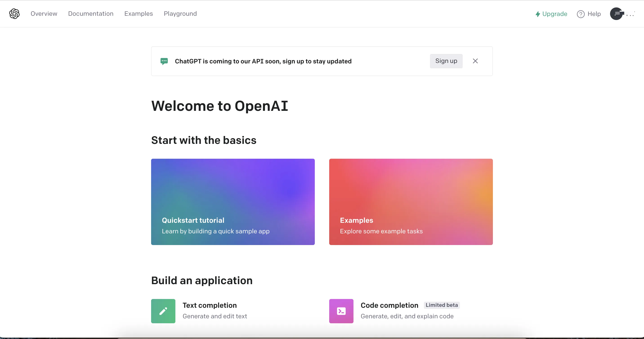Open the Playground tab

coord(180,14)
